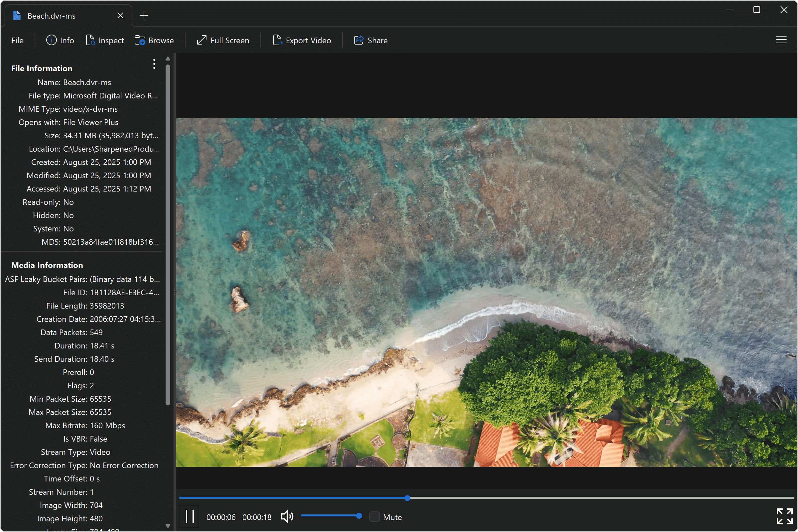798x532 pixels.
Task: Expand video using bottom-right fullscreen icon
Action: [x=784, y=516]
